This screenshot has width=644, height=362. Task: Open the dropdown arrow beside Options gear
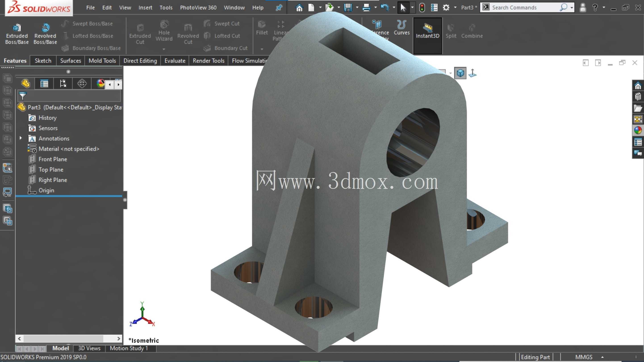(455, 8)
